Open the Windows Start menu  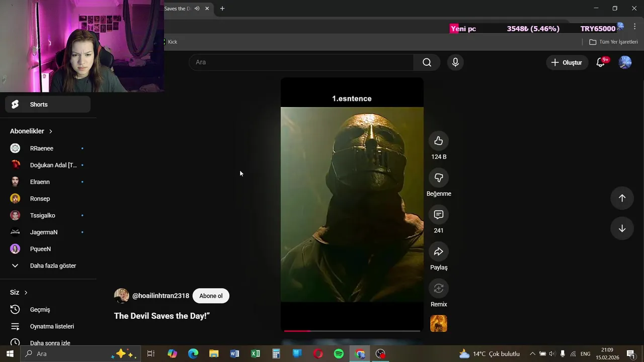click(x=10, y=354)
